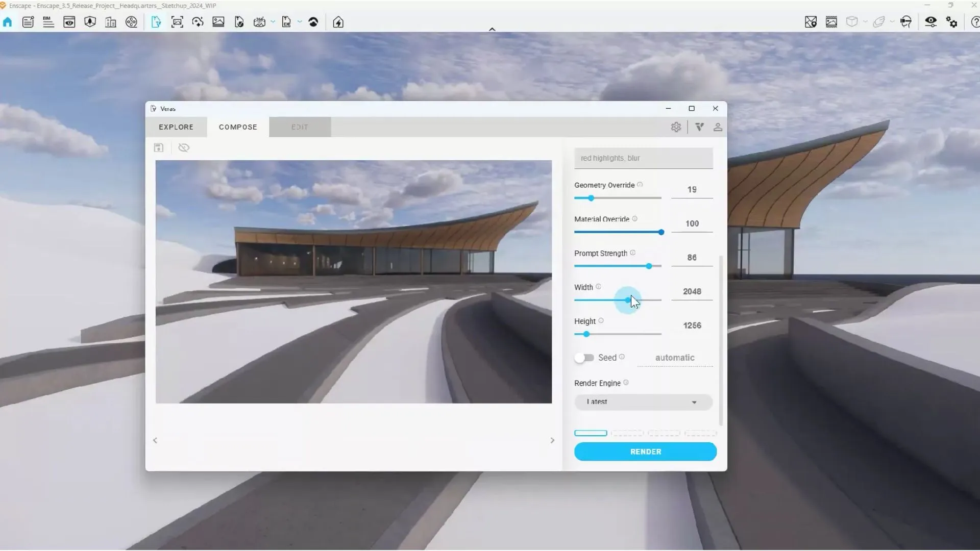Click the next arrow under preview

tap(552, 440)
